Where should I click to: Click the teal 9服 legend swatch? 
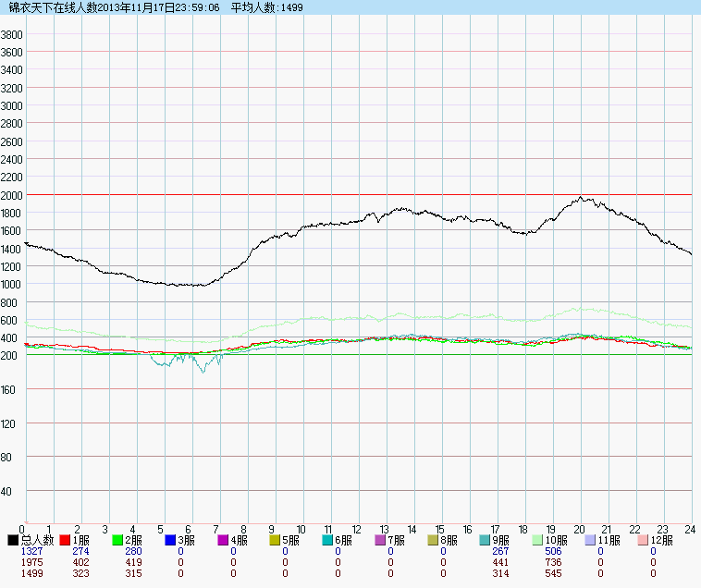click(486, 540)
